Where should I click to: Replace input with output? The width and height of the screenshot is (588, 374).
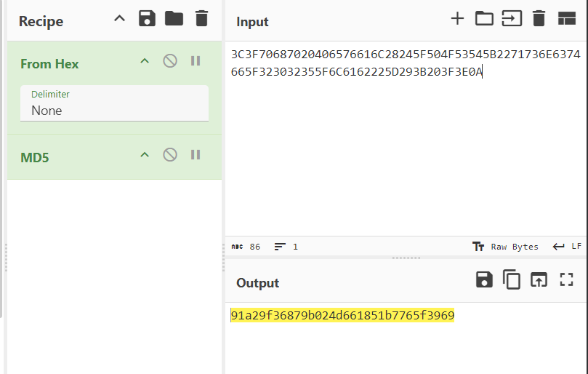pos(539,279)
